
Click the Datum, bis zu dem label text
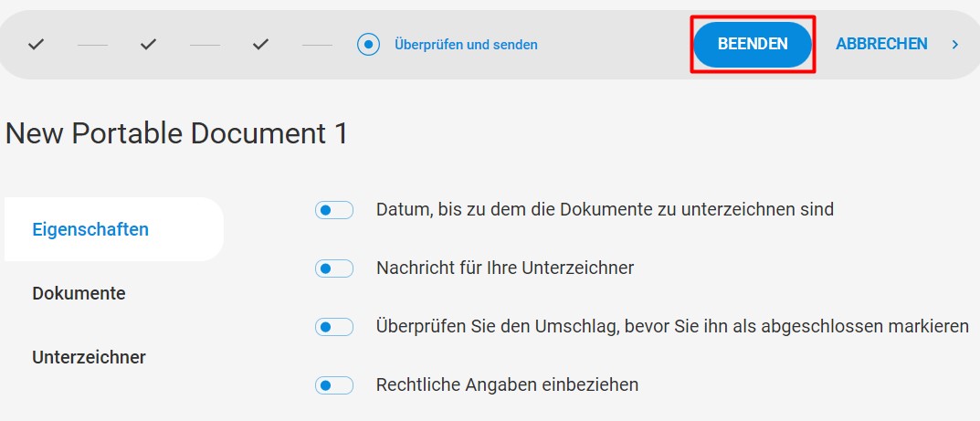click(605, 209)
